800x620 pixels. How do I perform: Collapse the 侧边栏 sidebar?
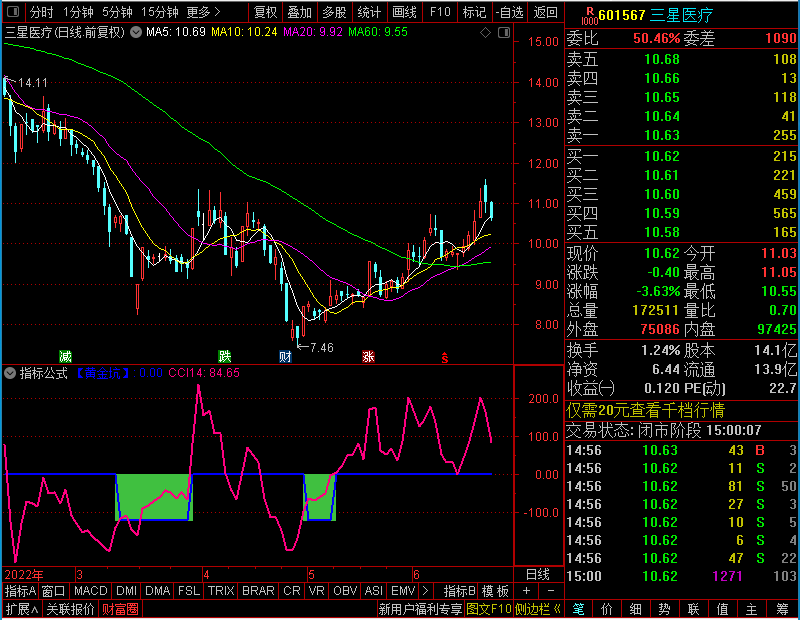pos(538,609)
